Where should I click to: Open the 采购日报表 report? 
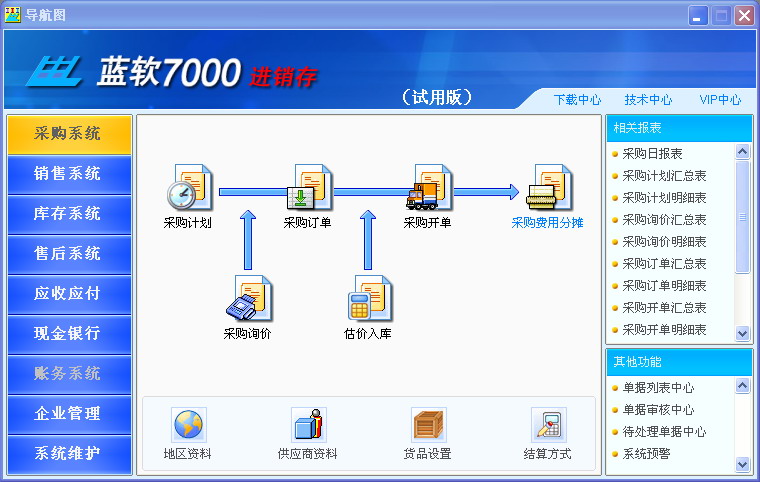click(652, 154)
